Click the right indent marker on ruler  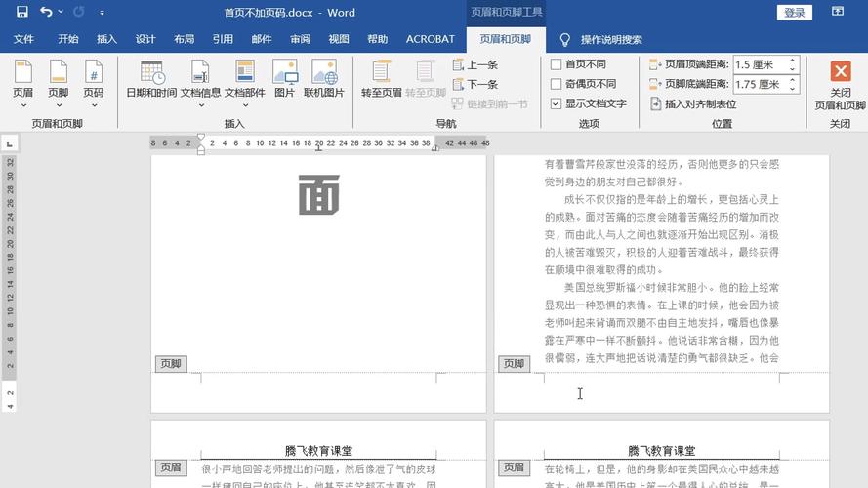435,147
